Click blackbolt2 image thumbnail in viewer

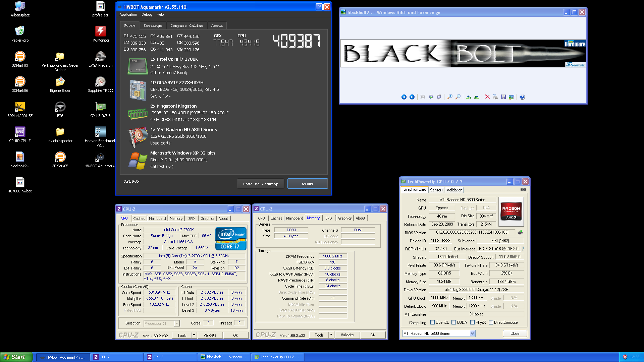click(463, 54)
